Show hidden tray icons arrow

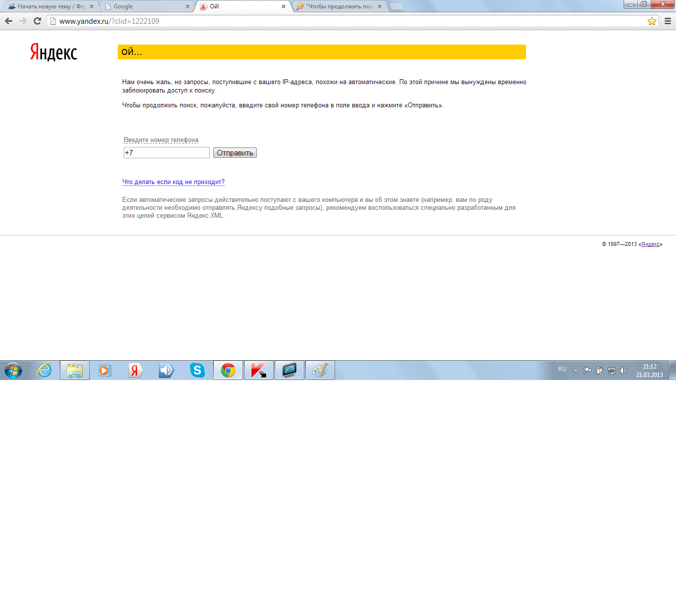coord(576,371)
